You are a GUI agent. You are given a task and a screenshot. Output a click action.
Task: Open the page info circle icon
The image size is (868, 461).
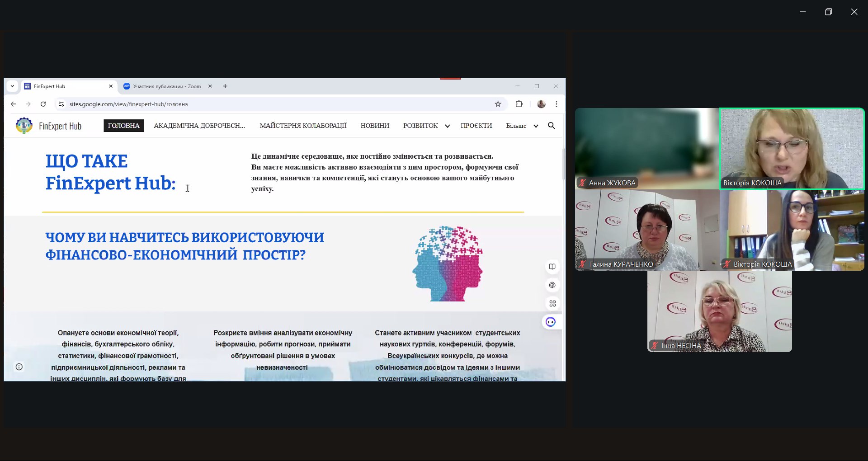click(19, 367)
